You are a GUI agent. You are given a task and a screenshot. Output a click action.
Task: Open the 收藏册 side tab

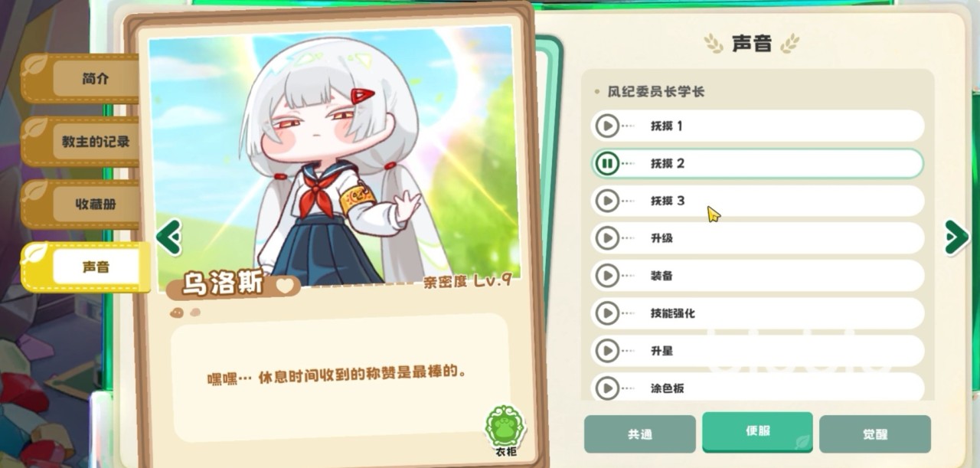click(95, 205)
